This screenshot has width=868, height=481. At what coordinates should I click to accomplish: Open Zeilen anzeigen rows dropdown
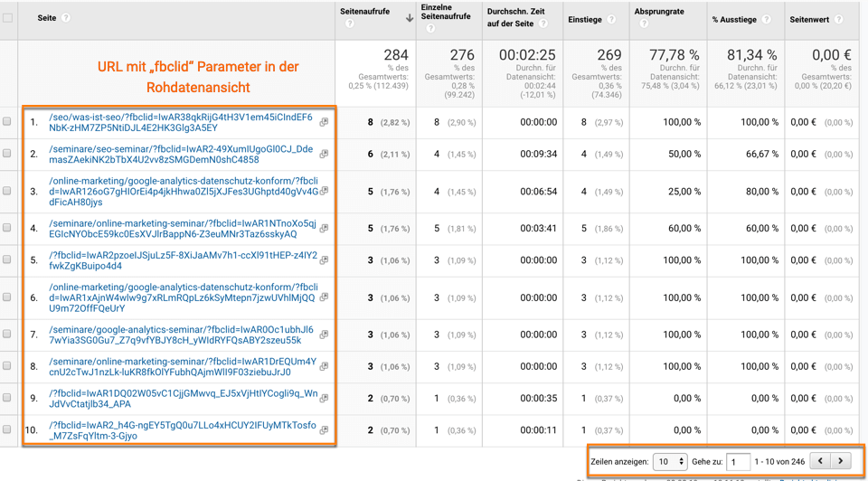[x=670, y=461]
